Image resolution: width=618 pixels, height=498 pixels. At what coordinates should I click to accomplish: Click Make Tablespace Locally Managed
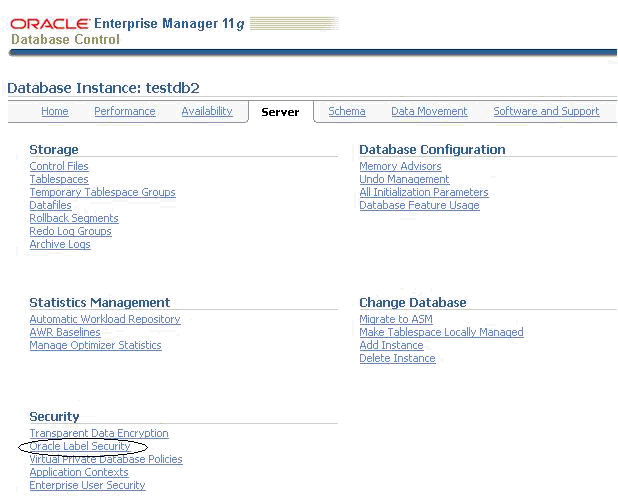441,332
